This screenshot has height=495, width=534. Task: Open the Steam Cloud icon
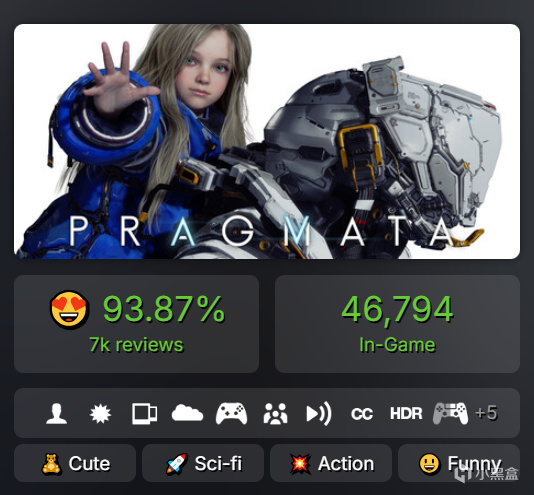tap(187, 413)
